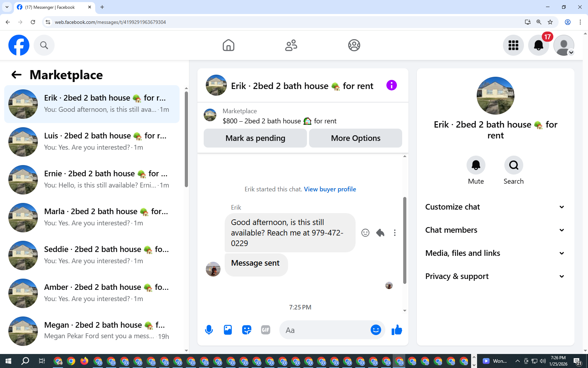Image resolution: width=588 pixels, height=368 pixels.
Task: Bookmark this page star icon
Action: (550, 22)
